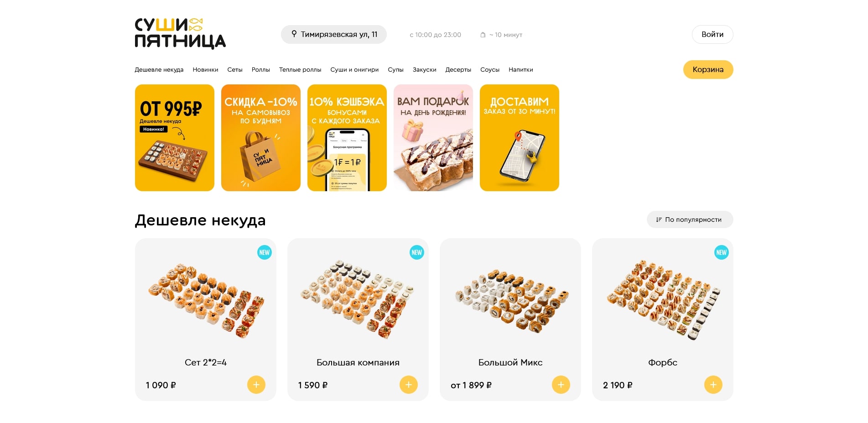The image size is (868, 423).
Task: Click location pin in address selector
Action: tap(294, 34)
